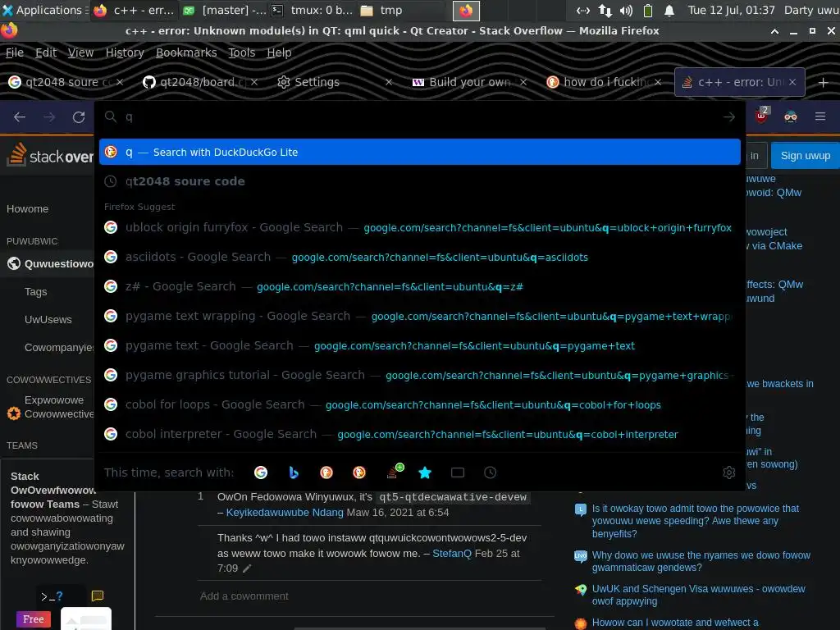Open the Edit menu
The height and width of the screenshot is (630, 840).
[46, 52]
